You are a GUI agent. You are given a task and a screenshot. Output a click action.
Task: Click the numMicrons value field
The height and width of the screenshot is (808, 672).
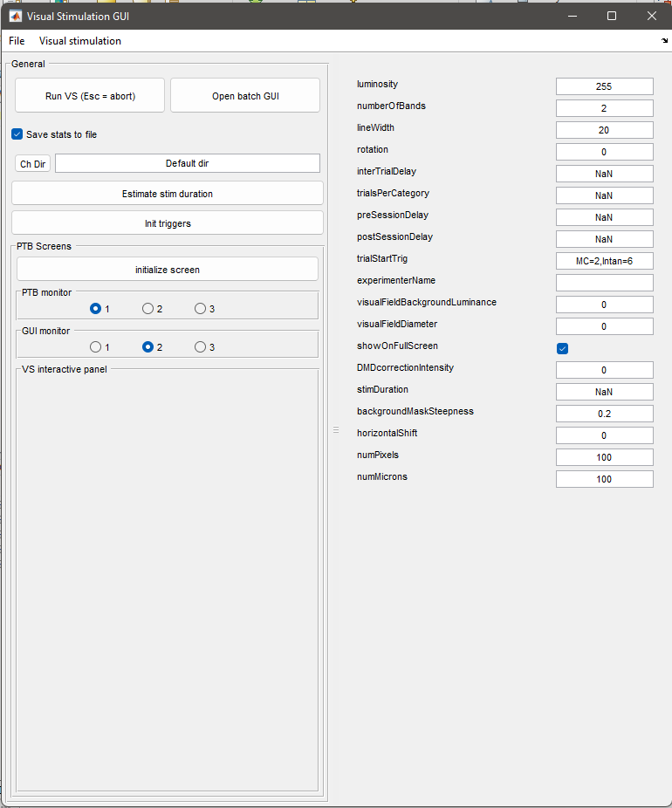(x=605, y=479)
